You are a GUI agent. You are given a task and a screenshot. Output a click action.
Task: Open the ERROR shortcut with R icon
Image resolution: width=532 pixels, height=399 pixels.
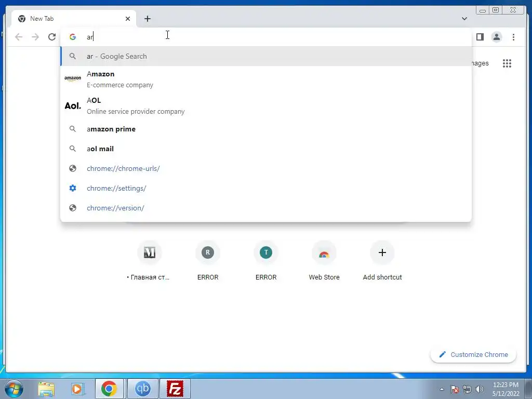[208, 261]
